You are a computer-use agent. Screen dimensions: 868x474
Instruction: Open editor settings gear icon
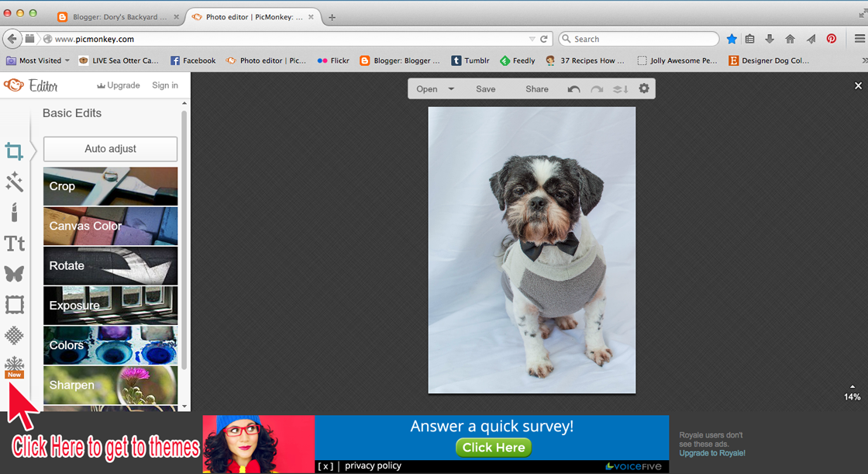(644, 88)
